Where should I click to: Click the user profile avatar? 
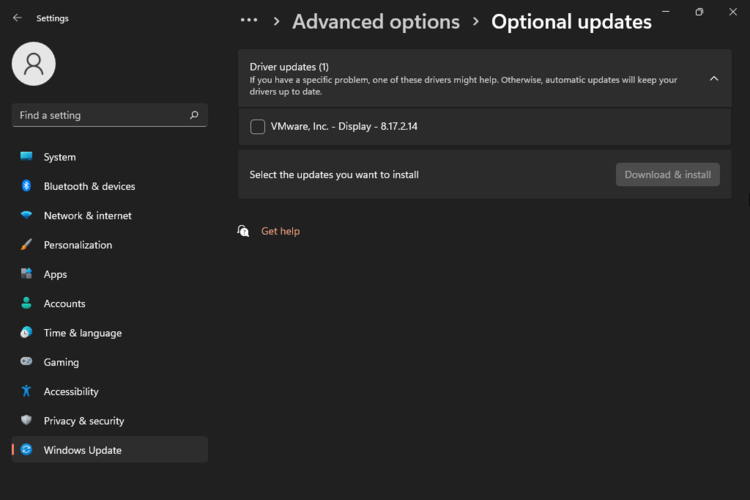(33, 64)
